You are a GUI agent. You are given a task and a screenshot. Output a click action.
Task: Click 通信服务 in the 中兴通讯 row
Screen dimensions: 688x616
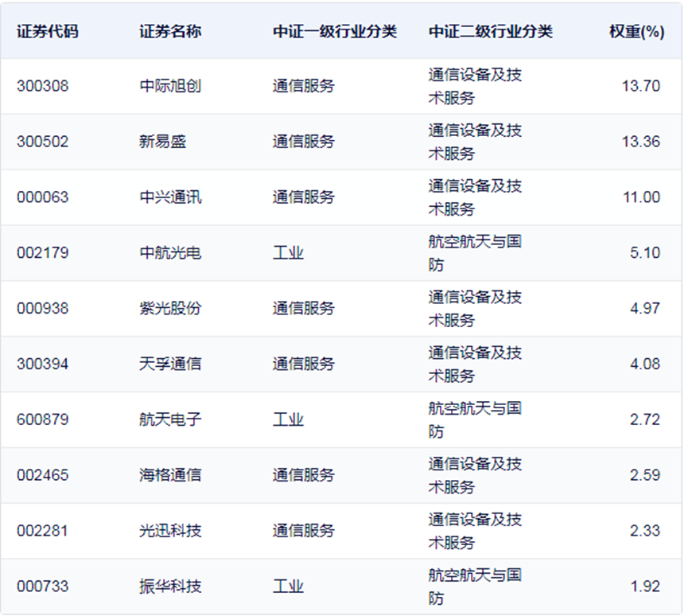(x=304, y=197)
